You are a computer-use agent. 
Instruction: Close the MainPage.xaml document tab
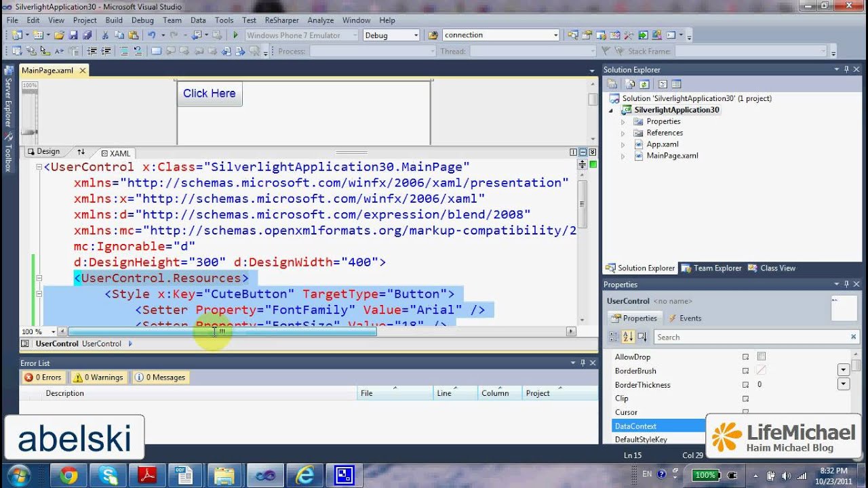(x=83, y=70)
